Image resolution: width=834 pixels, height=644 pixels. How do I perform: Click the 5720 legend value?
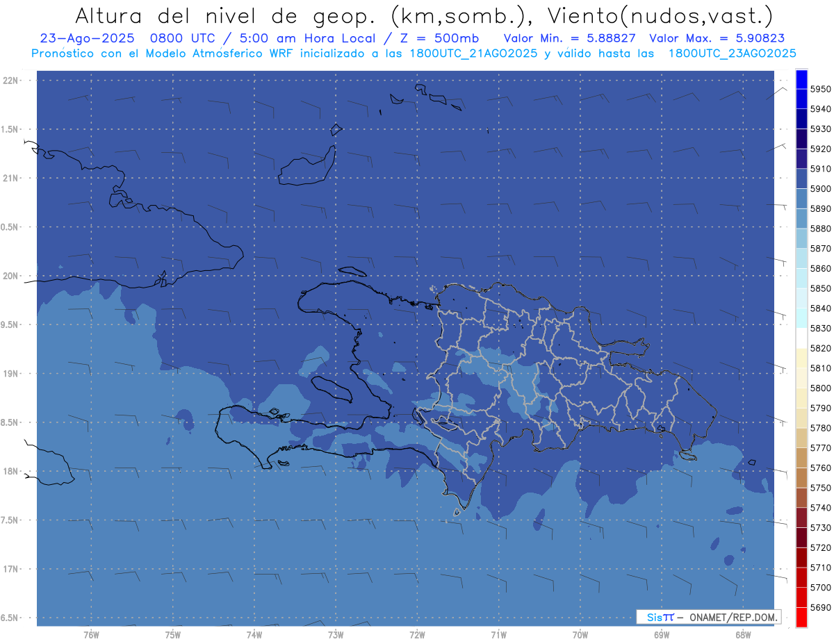[820, 547]
